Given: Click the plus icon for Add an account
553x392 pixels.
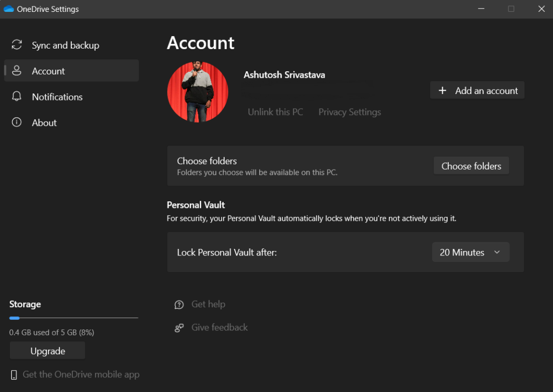Looking at the screenshot, I should pyautogui.click(x=442, y=91).
